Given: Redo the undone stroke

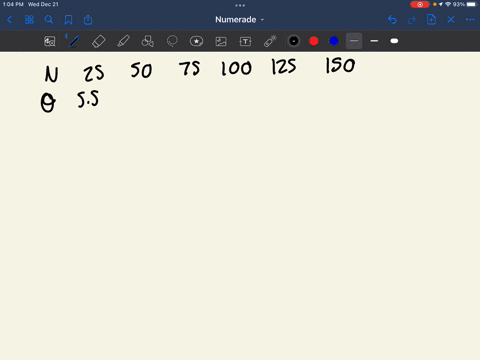Looking at the screenshot, I should 412,20.
